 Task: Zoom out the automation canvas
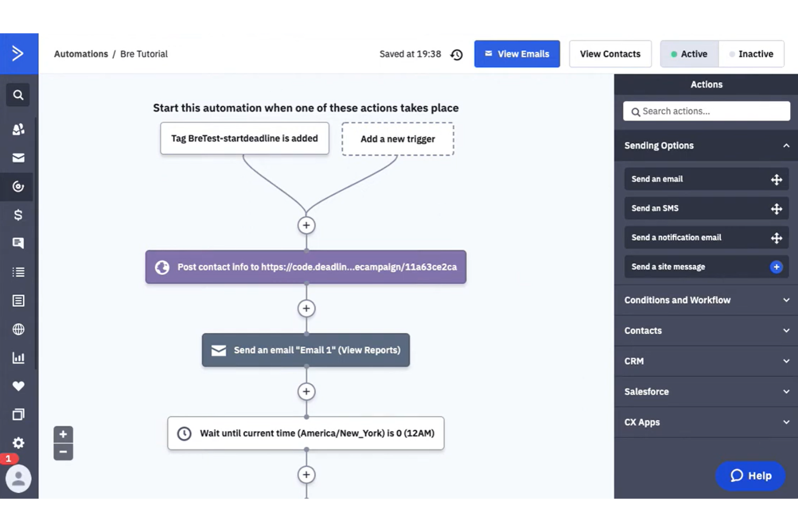[x=63, y=452]
